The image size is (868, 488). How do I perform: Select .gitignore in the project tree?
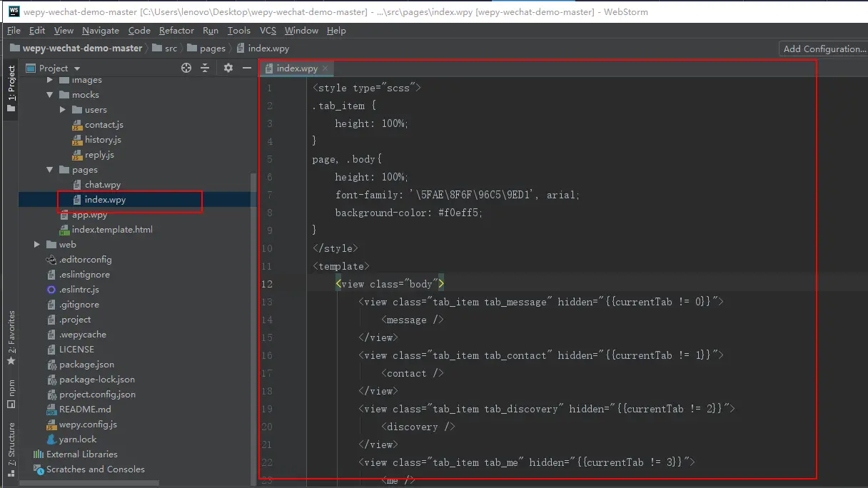(79, 305)
